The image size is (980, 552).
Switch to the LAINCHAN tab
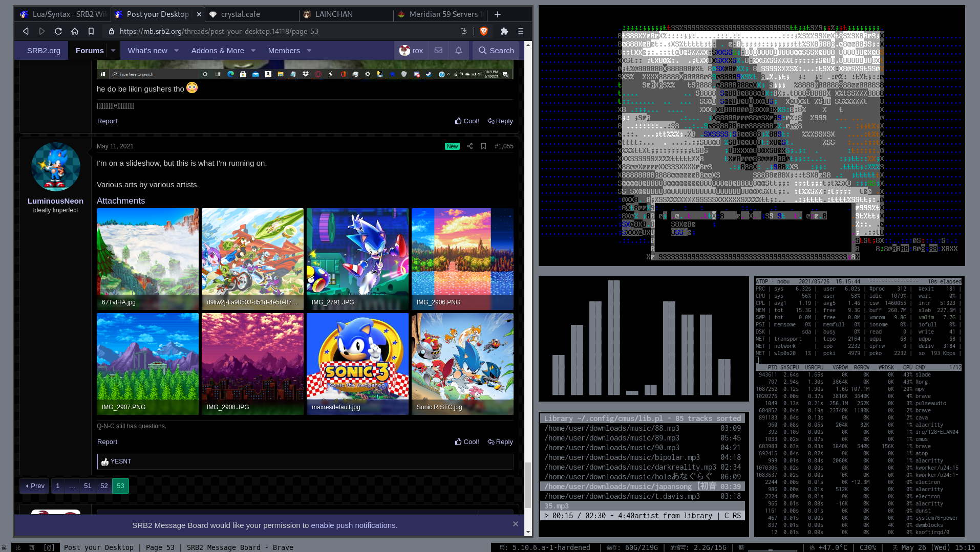click(x=345, y=14)
